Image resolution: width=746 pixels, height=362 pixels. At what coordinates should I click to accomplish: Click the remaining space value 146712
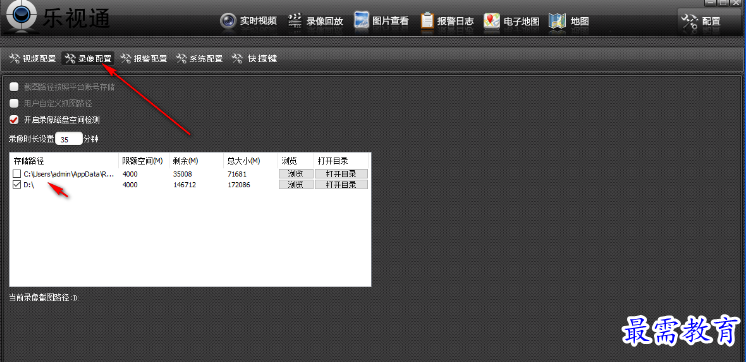[185, 185]
